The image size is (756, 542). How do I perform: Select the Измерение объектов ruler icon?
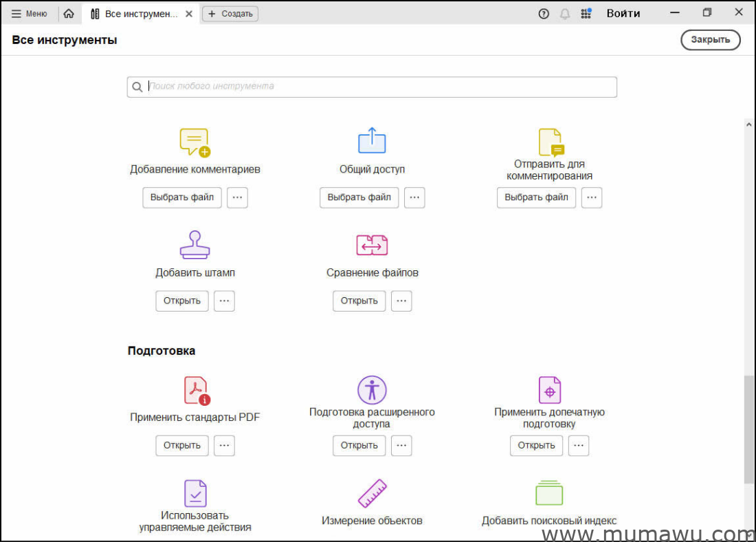372,494
